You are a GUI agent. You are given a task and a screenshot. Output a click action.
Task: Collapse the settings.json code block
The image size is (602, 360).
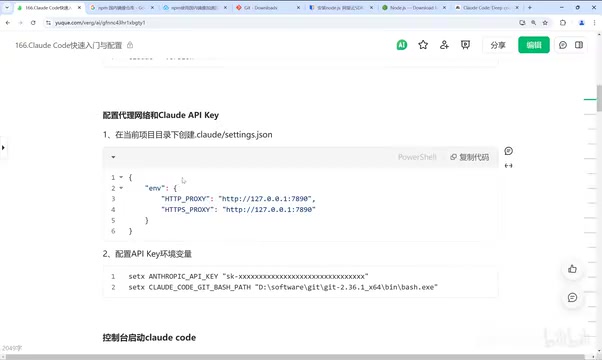[113, 157]
